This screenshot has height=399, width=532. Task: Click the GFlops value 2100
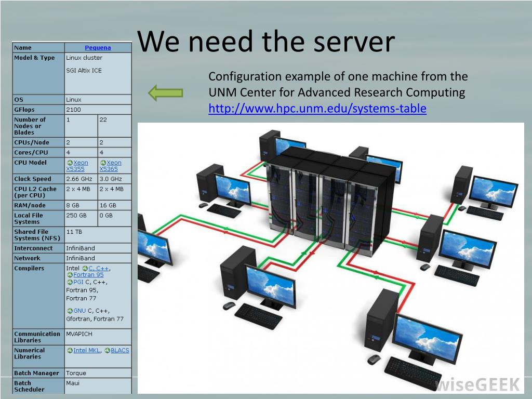tap(74, 110)
